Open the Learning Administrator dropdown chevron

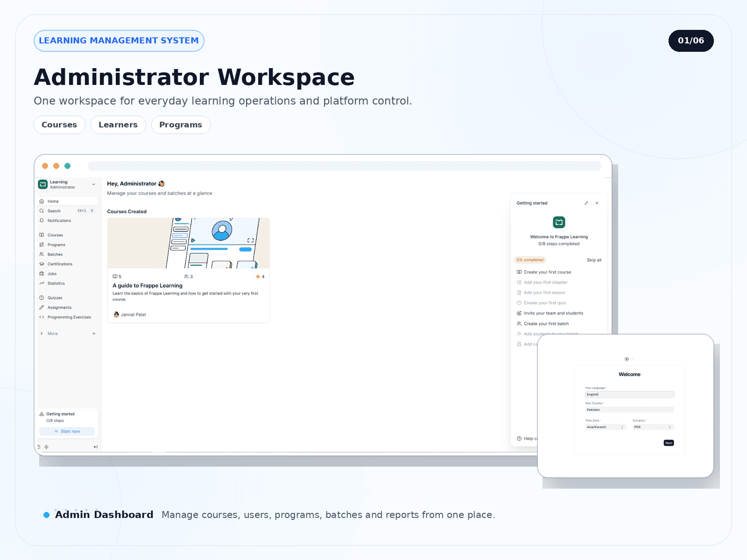pyautogui.click(x=93, y=184)
